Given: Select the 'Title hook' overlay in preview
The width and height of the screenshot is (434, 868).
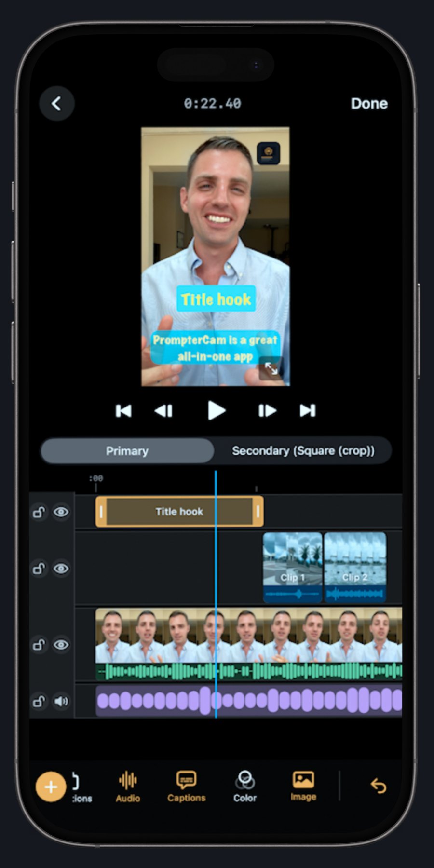Looking at the screenshot, I should (x=216, y=299).
